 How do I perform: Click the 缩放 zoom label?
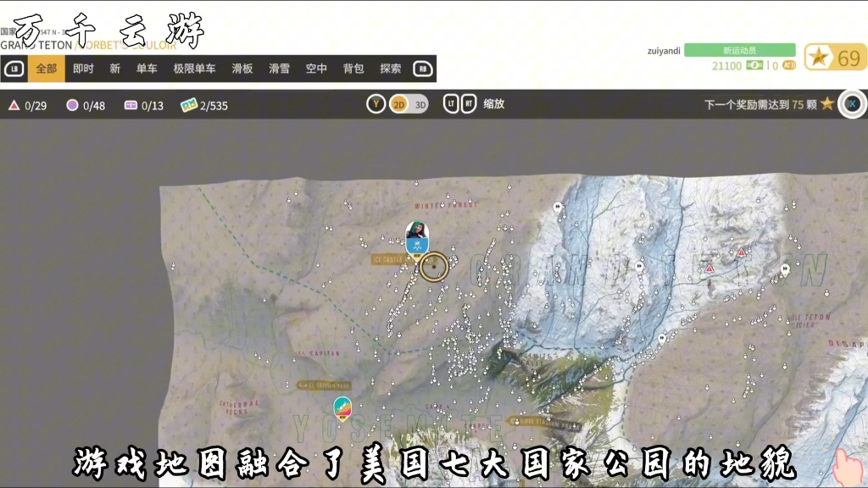pos(494,103)
